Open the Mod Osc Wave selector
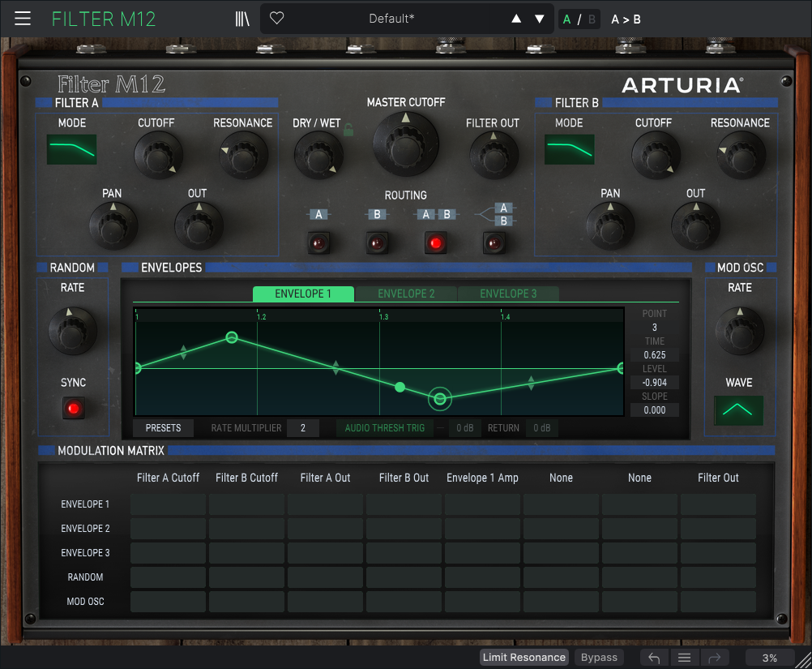Image resolution: width=812 pixels, height=669 pixels. 738,410
